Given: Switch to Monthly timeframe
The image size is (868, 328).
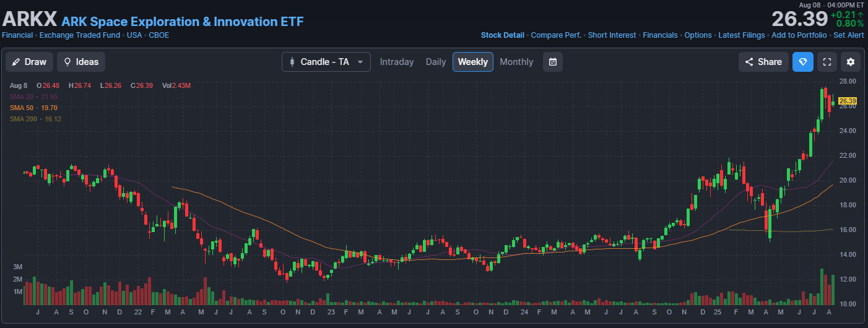Looking at the screenshot, I should 516,62.
